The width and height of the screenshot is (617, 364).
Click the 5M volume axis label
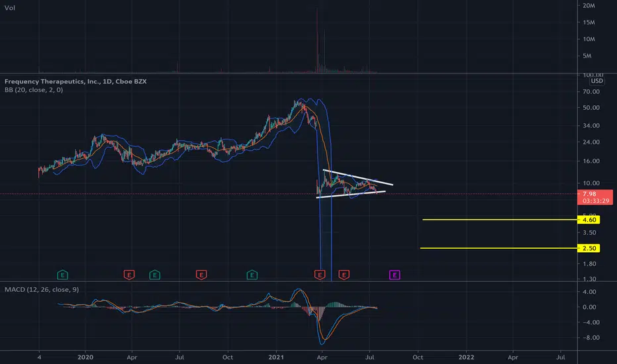tap(587, 56)
